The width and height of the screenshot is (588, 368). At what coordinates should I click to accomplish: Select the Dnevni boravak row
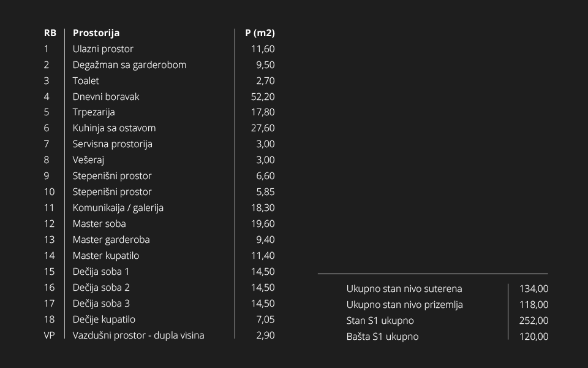159,96
